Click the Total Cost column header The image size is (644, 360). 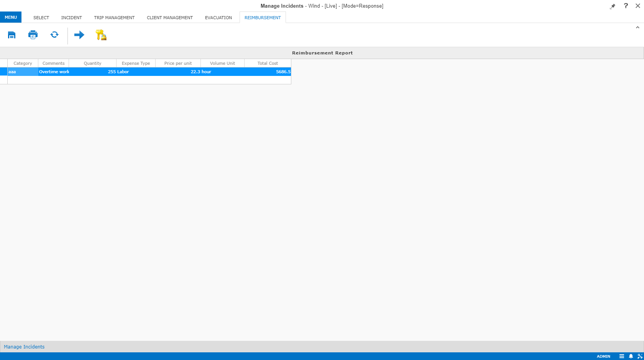click(x=268, y=63)
